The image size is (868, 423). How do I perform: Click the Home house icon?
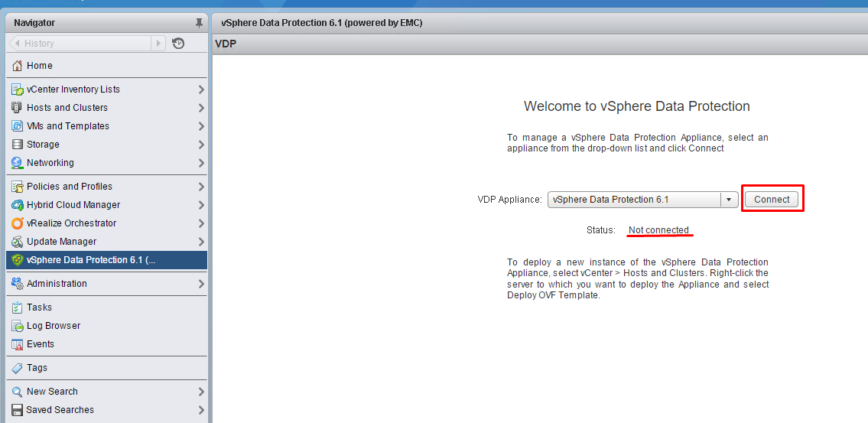point(17,65)
